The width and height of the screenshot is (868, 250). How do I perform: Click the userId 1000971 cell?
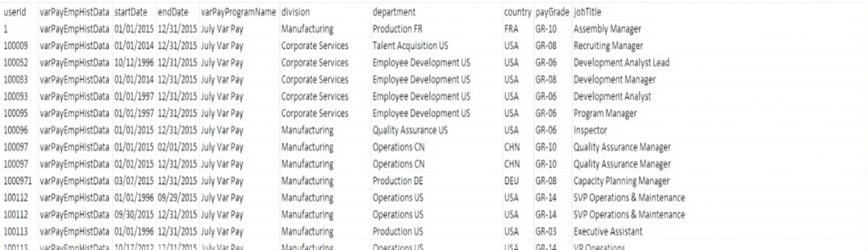pyautogui.click(x=17, y=181)
